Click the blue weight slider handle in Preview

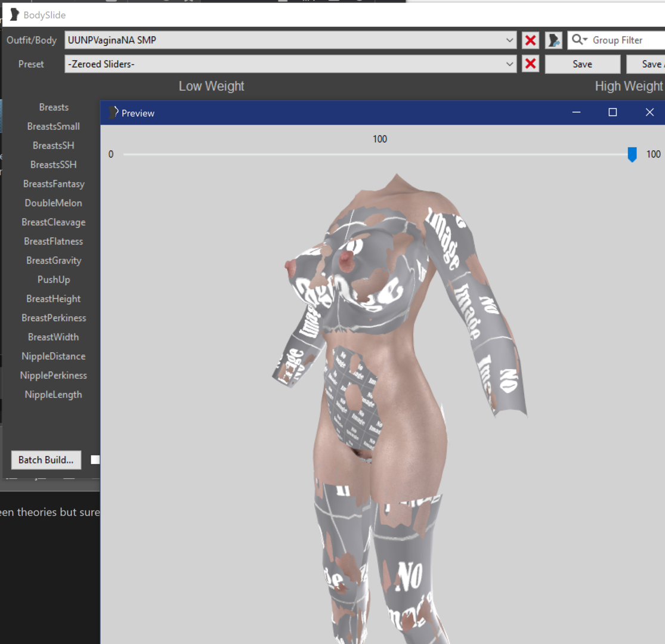632,155
